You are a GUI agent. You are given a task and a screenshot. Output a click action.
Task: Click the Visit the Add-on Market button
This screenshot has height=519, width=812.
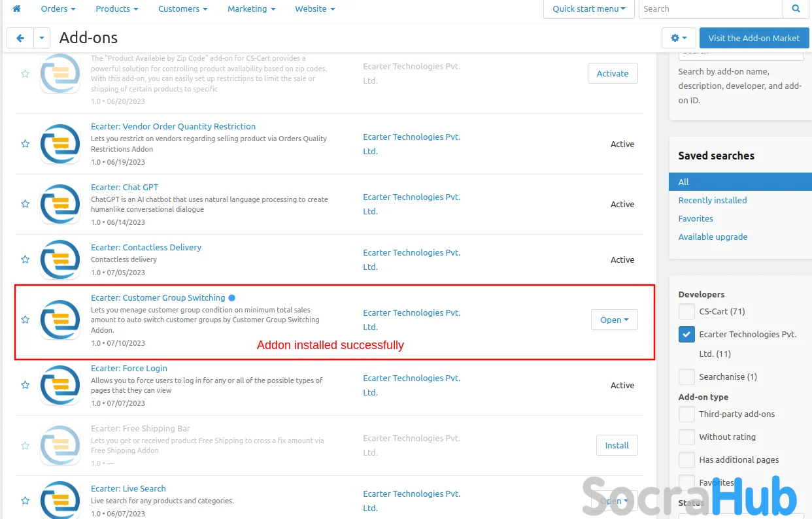[x=754, y=38]
